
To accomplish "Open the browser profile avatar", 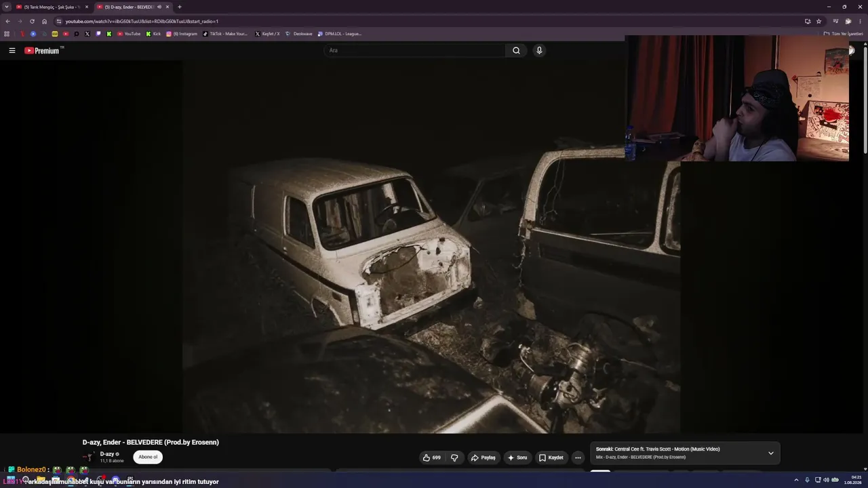I will pyautogui.click(x=848, y=21).
